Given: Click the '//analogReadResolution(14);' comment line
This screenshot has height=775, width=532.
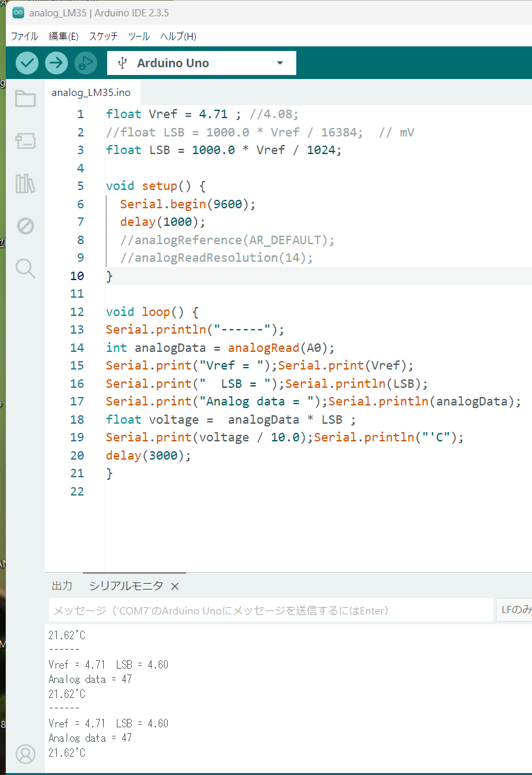Looking at the screenshot, I should click(x=216, y=257).
